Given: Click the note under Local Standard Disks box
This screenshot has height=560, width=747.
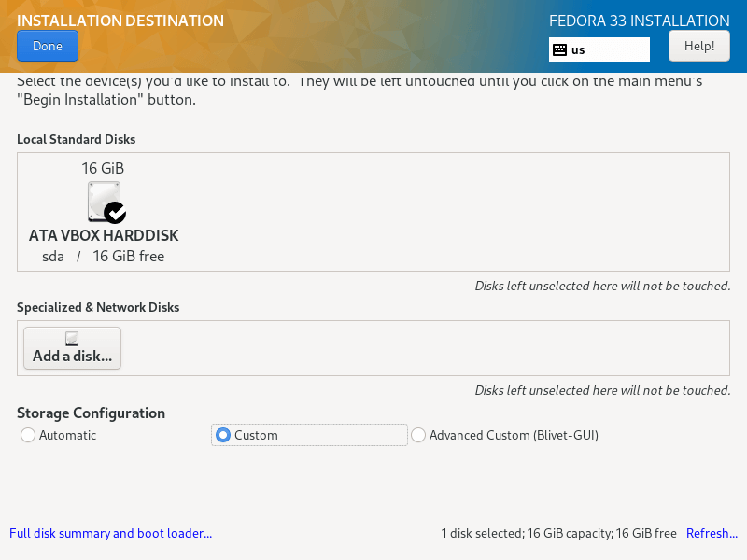Looking at the screenshot, I should coord(602,286).
